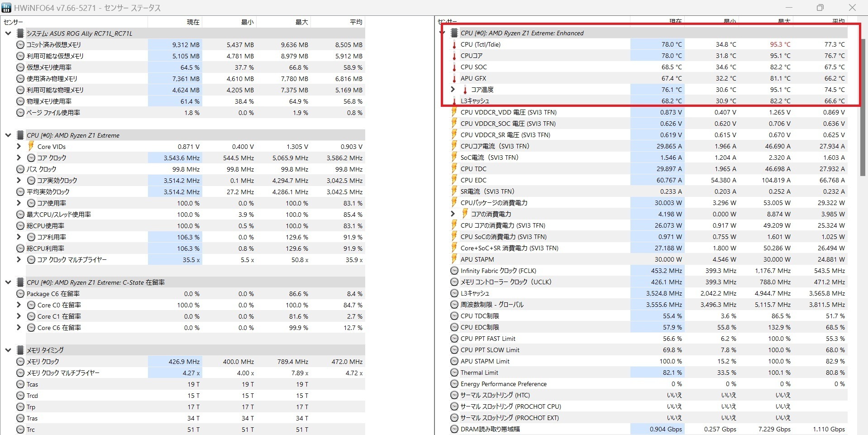Select the CPU SoCの消費電力 (SVI3 TFN) row
Screen dimensions: 868x435
tap(649, 237)
